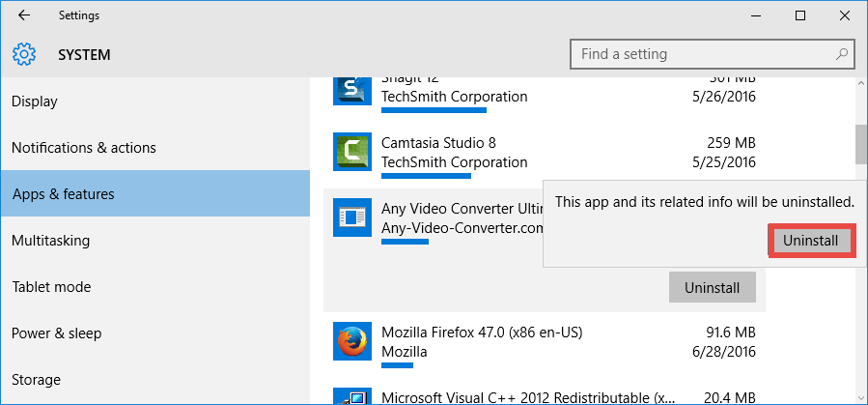Minimize the Settings window
This screenshot has width=868, height=405.
pos(756,15)
